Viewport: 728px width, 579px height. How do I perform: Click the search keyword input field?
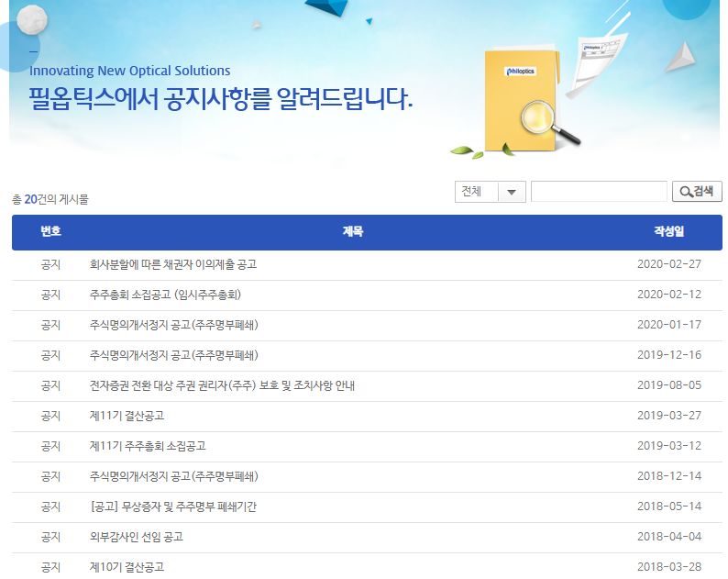(x=599, y=192)
